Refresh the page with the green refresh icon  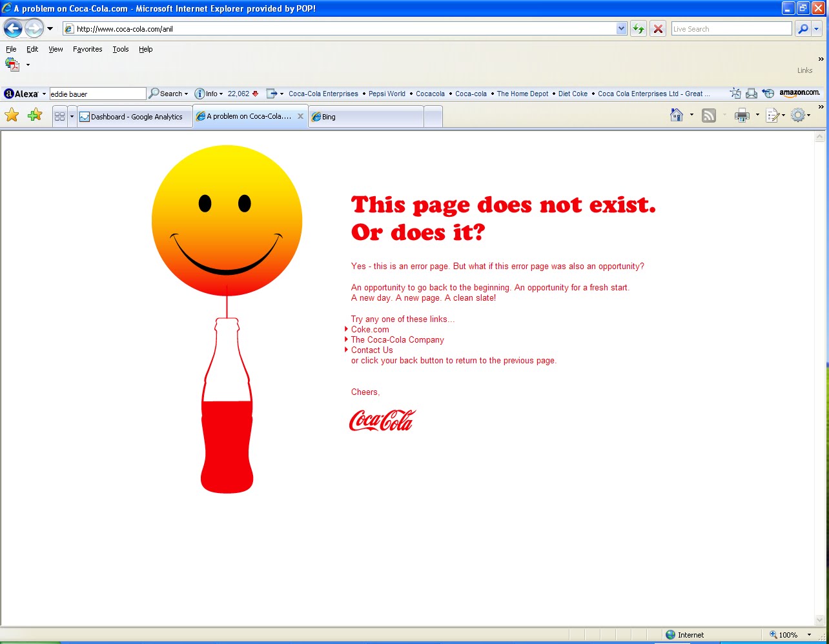click(638, 28)
